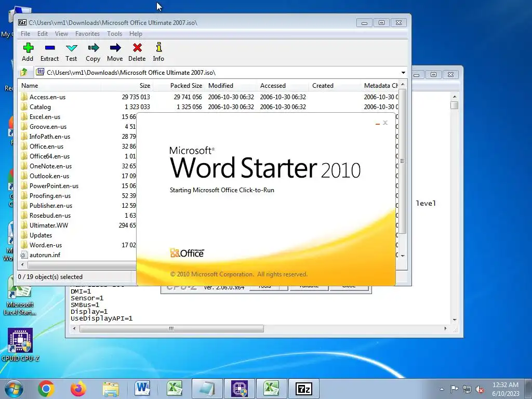532x399 pixels.
Task: Open the View menu
Action: [x=61, y=34]
